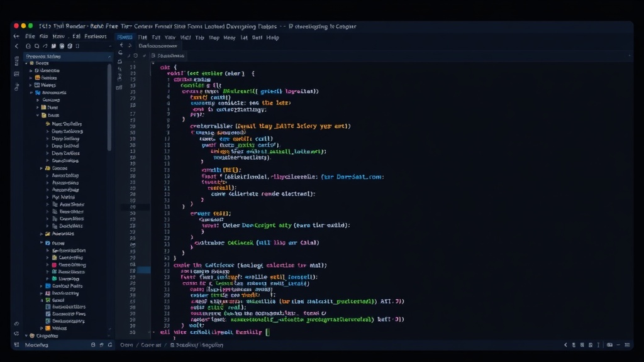This screenshot has width=644, height=362.
Task: Open the highlighted blue menu in menu bar
Action: pyautogui.click(x=125, y=37)
